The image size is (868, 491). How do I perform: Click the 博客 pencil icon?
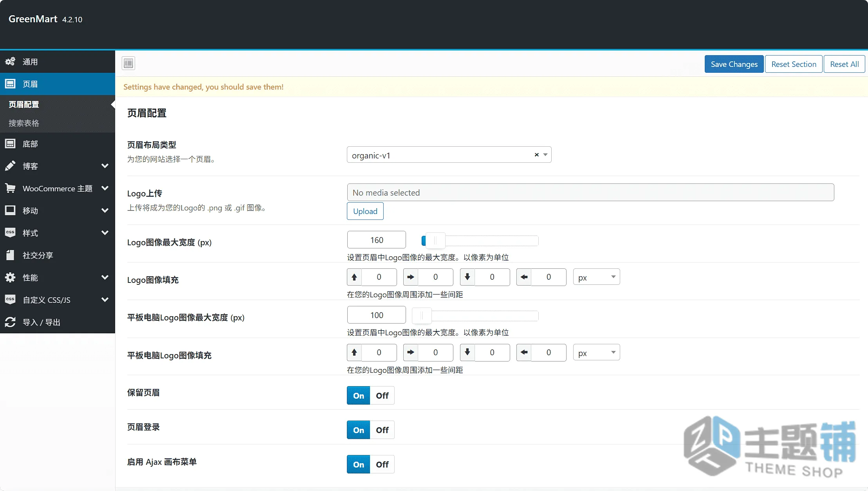pos(10,166)
